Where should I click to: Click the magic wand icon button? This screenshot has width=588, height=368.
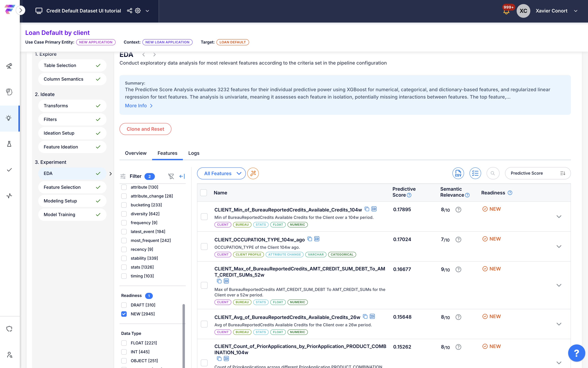(x=253, y=173)
